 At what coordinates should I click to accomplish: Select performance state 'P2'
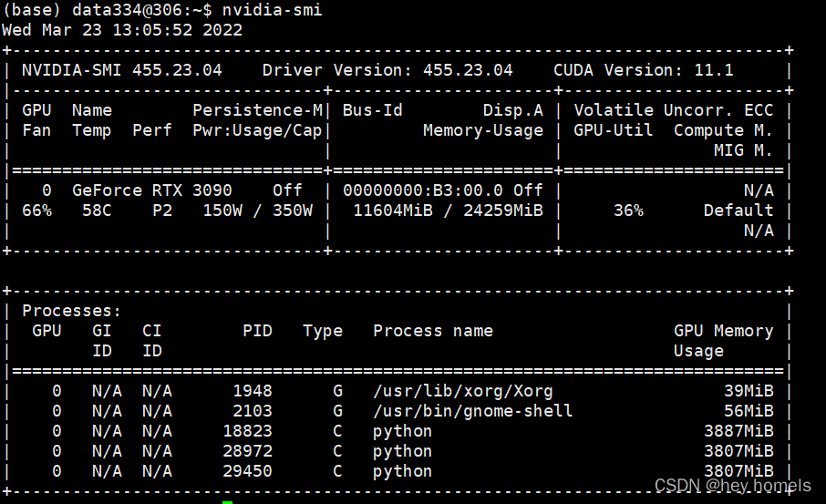(x=162, y=211)
